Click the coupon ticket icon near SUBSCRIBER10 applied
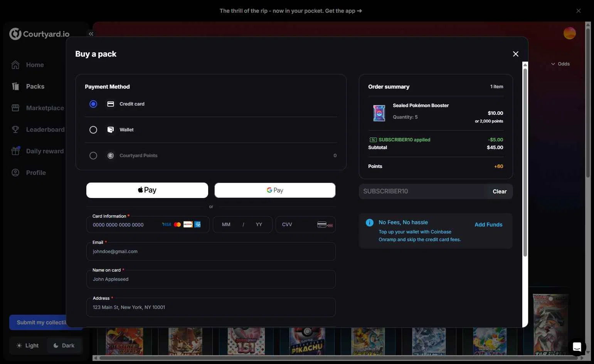Image resolution: width=594 pixels, height=364 pixels. (373, 140)
